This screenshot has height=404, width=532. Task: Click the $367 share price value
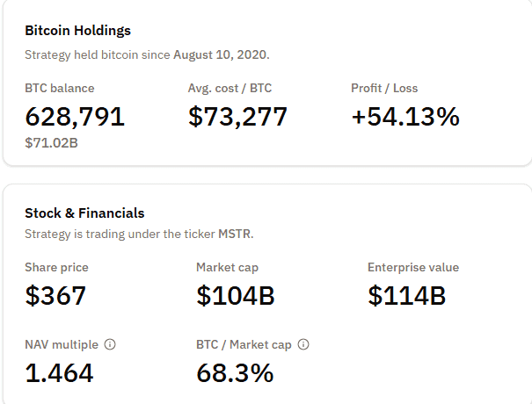(55, 296)
